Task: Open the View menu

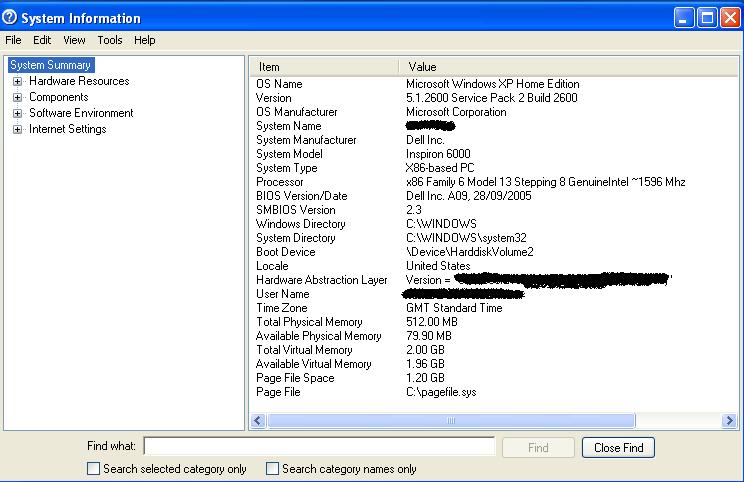Action: pos(74,40)
